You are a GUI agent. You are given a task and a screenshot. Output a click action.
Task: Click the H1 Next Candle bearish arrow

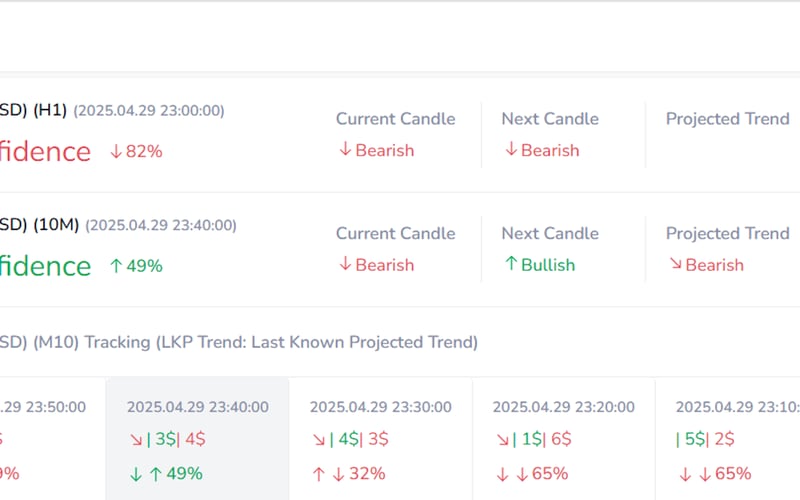tap(511, 150)
